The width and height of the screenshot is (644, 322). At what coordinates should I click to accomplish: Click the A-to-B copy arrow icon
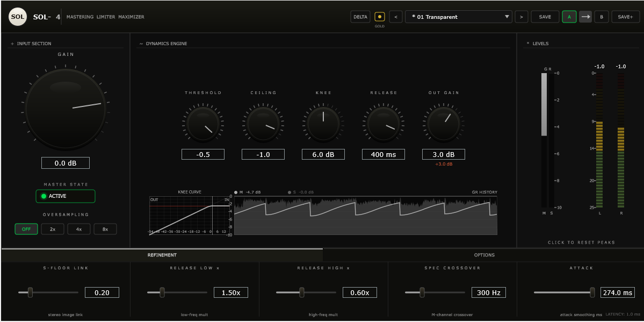pos(585,17)
